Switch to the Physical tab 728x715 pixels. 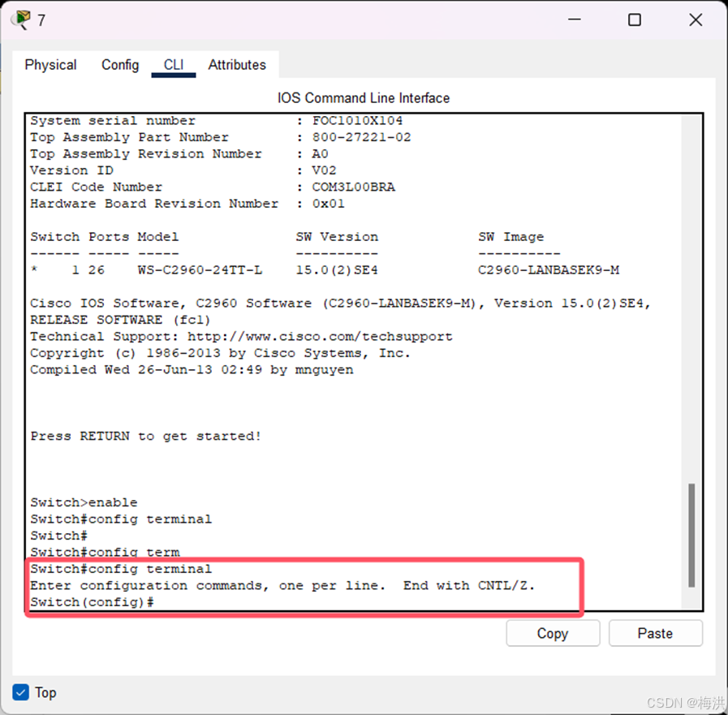coord(50,65)
